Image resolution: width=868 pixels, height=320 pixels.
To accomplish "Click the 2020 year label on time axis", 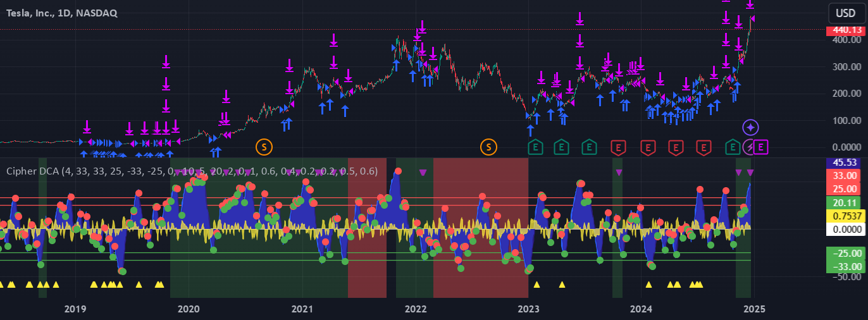I will coord(189,309).
